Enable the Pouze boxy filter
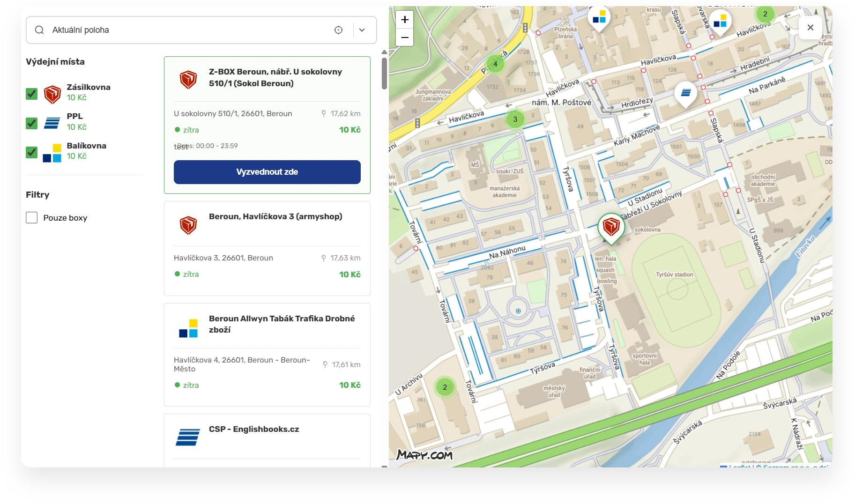The image size is (855, 504). click(31, 218)
